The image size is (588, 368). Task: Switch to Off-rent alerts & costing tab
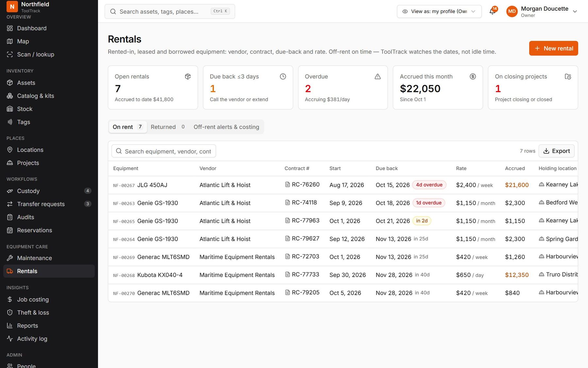tap(226, 127)
